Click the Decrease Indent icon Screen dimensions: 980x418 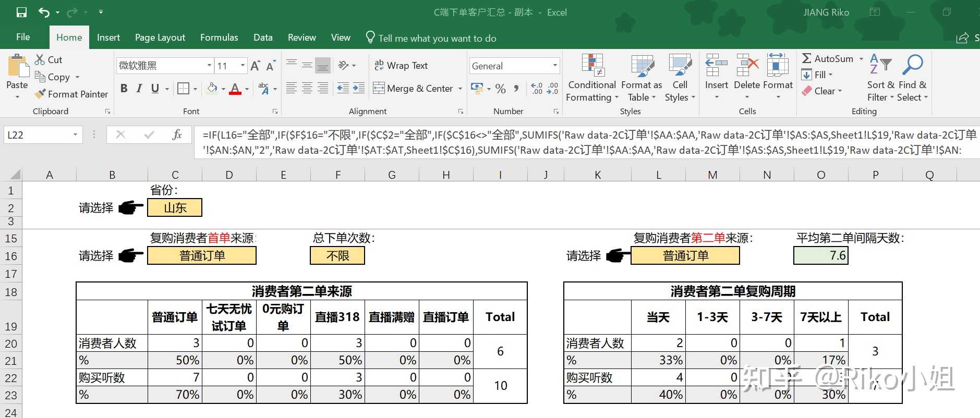(x=343, y=89)
